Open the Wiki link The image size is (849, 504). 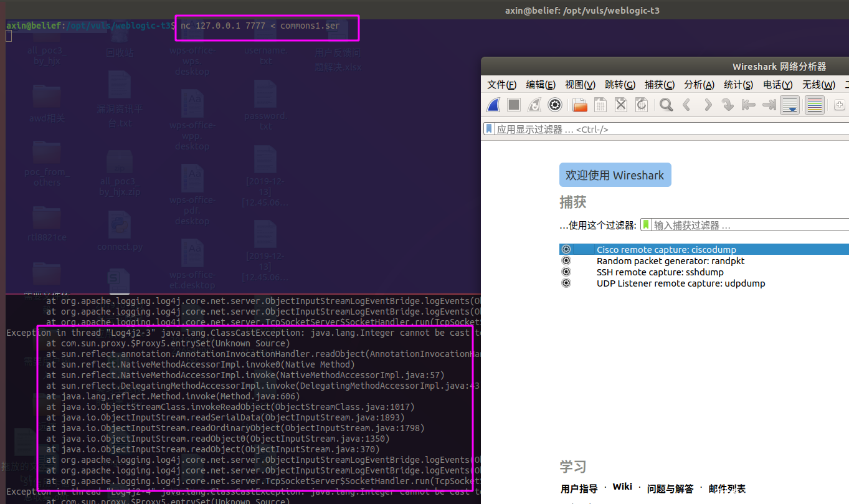pyautogui.click(x=622, y=487)
